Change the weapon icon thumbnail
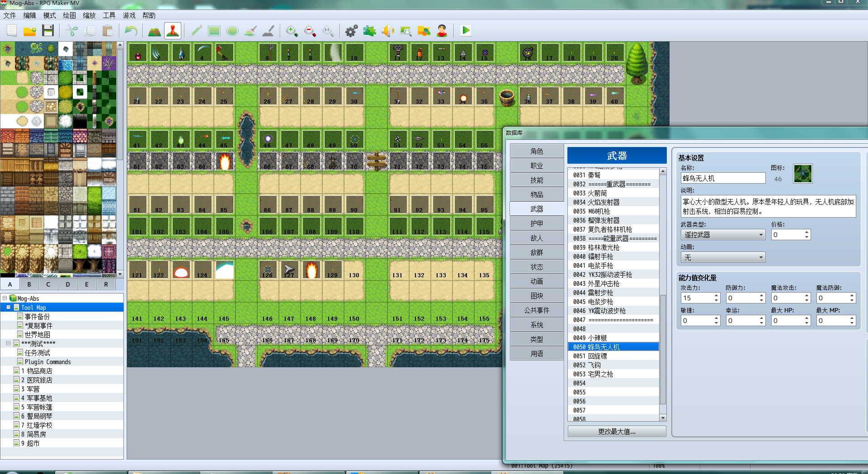Image resolution: width=868 pixels, height=474 pixels. tap(802, 174)
